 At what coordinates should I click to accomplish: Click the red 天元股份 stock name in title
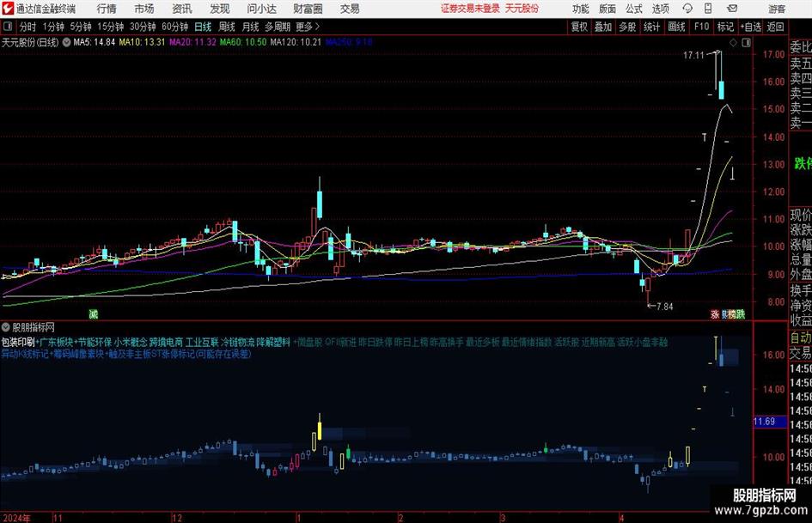[x=522, y=9]
